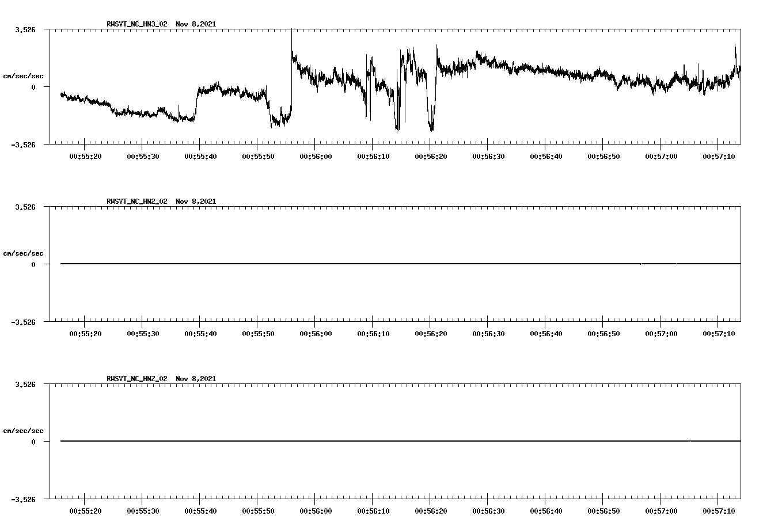
Task: Click 00:56:30 label under HN2 plot
Action: [489, 334]
